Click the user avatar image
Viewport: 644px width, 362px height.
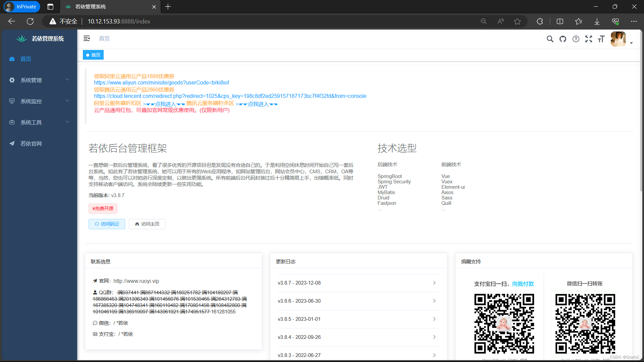coord(618,39)
